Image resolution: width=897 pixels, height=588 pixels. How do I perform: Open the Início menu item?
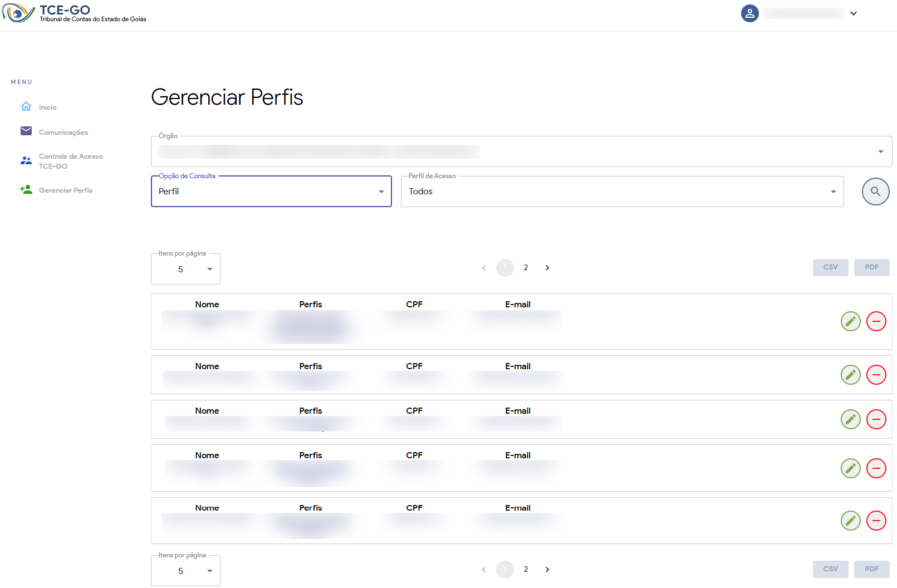coord(47,107)
